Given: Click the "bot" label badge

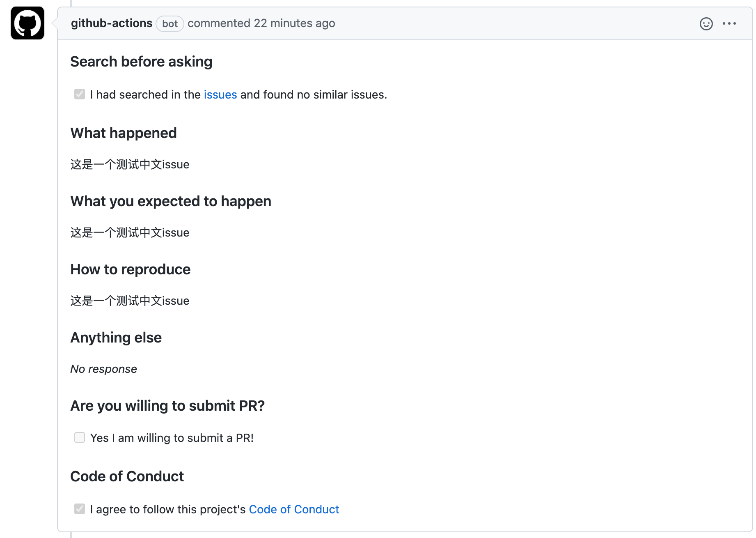Looking at the screenshot, I should click(170, 24).
